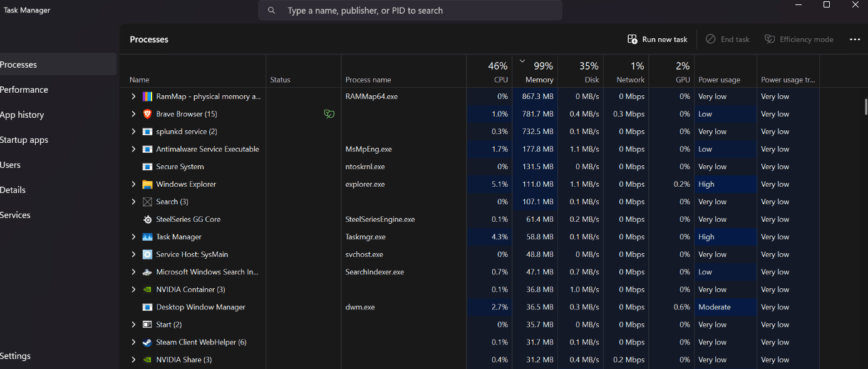Screen dimensions: 868x369
Task: Open the Users page
Action: (58, 165)
